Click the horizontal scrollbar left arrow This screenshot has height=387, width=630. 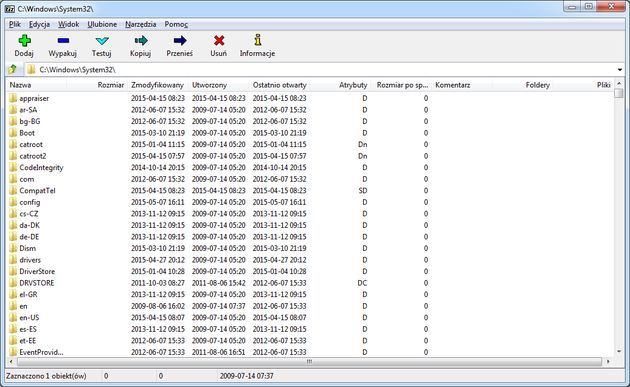pos(11,362)
